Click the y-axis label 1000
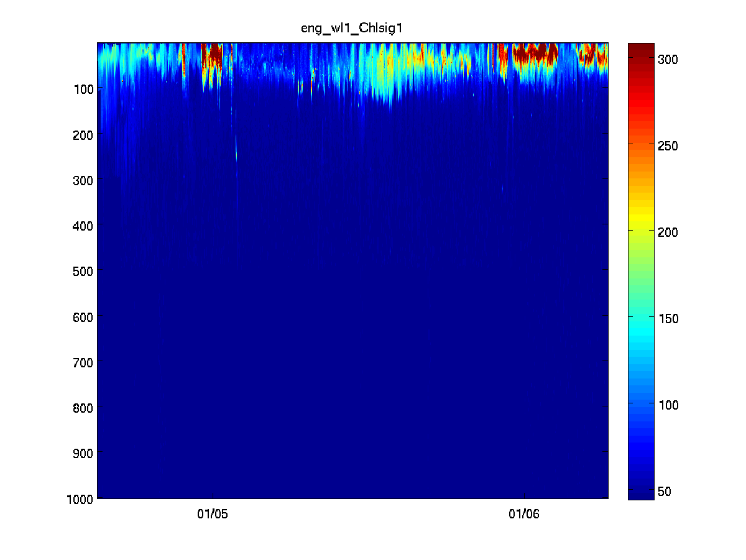The width and height of the screenshot is (746, 560). point(81,498)
